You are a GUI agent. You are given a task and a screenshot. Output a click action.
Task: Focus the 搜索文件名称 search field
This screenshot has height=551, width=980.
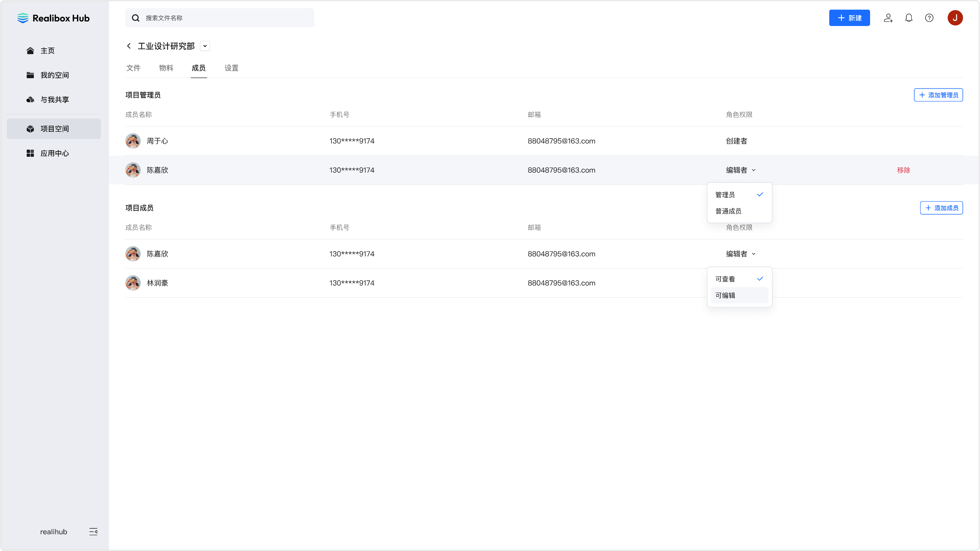(x=220, y=18)
